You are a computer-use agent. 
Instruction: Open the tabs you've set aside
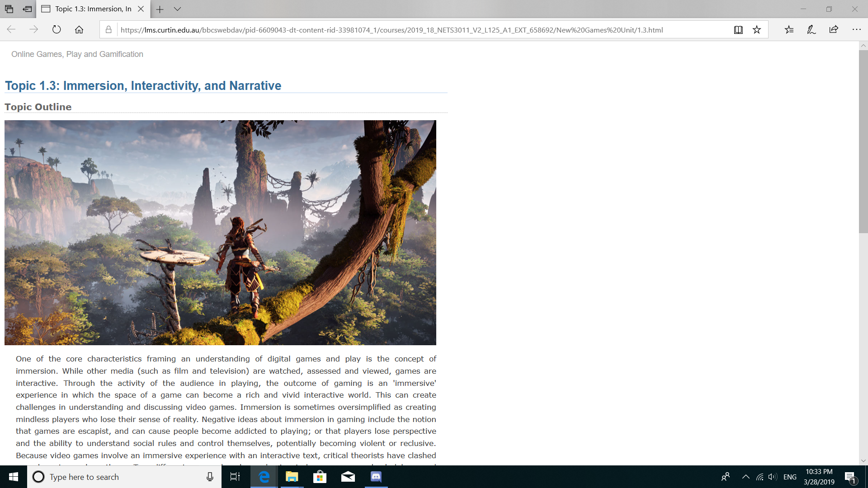(9, 9)
